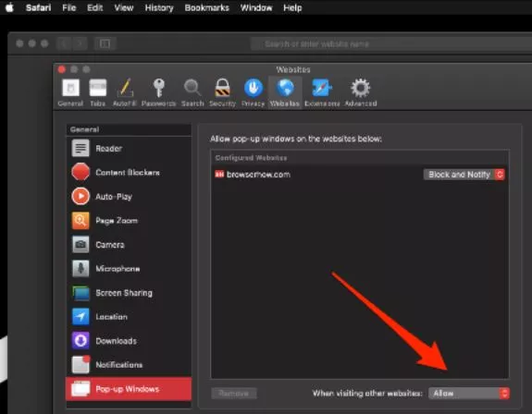Image resolution: width=532 pixels, height=414 pixels.
Task: Open the Edit menu
Action: 94,7
